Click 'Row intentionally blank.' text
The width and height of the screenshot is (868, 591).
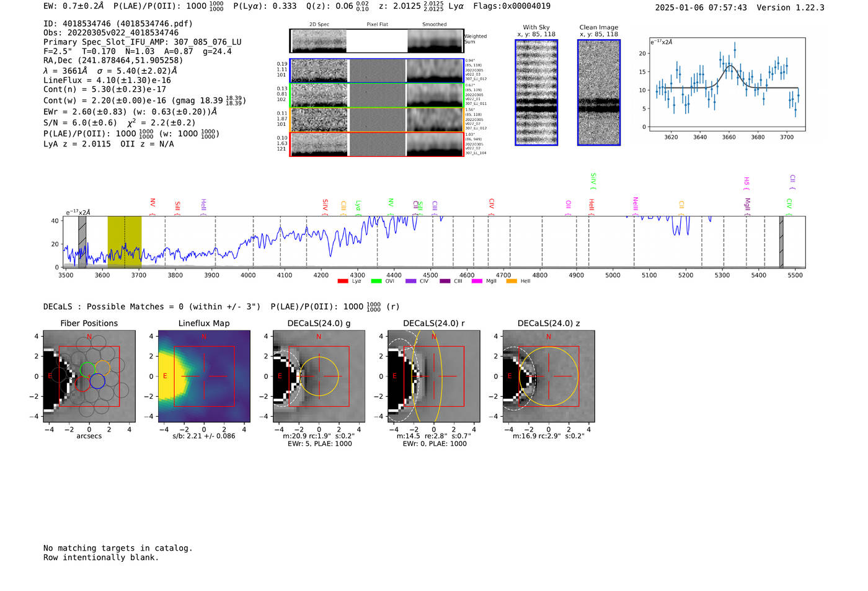click(x=101, y=558)
